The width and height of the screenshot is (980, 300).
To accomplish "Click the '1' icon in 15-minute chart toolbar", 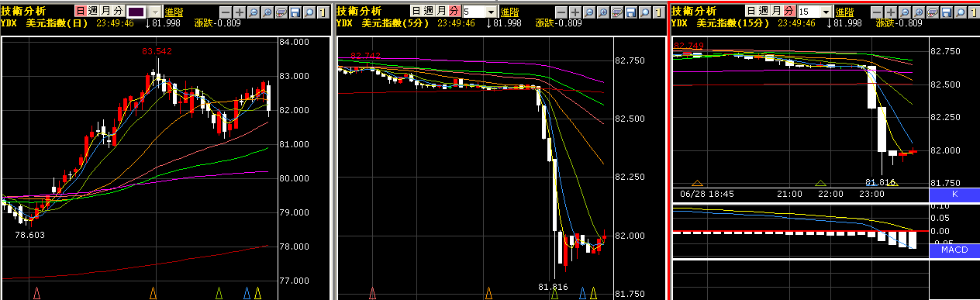I will tap(974, 12).
